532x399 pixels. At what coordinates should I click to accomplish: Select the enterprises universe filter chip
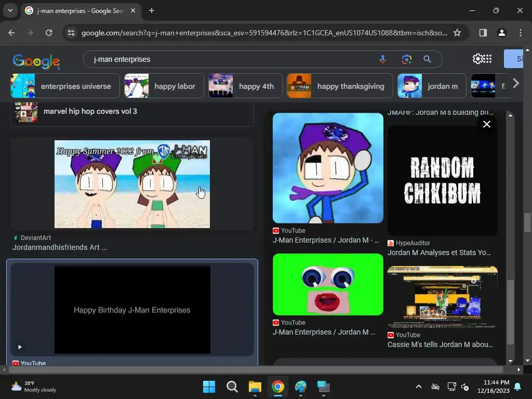tap(65, 86)
